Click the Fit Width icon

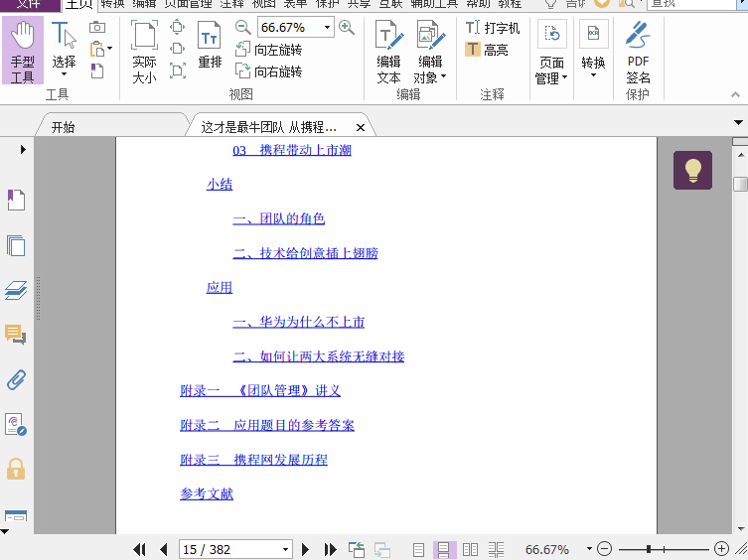coord(178,49)
